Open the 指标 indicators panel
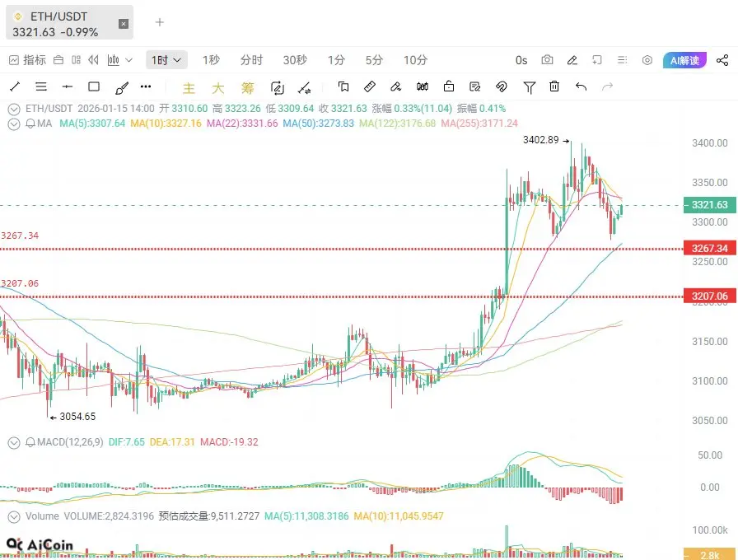 pos(27,60)
